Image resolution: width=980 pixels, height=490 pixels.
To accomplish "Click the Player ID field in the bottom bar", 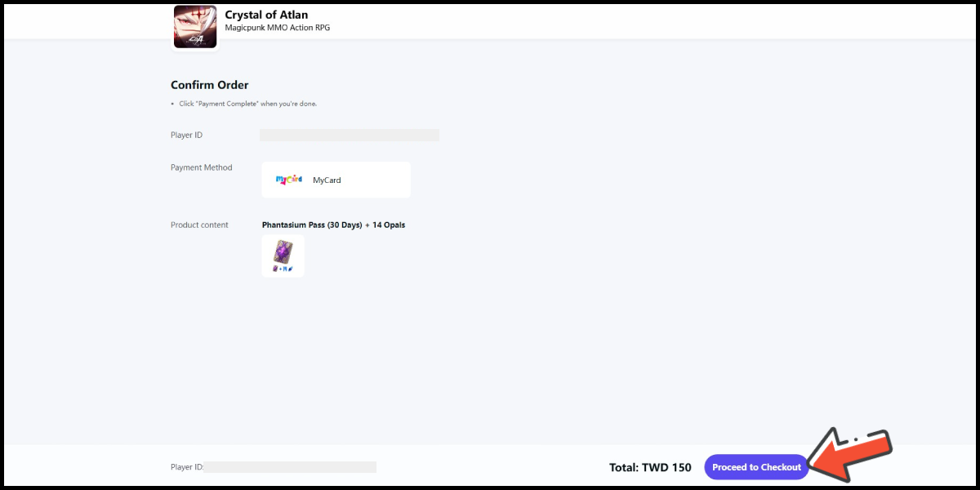I will click(x=290, y=467).
